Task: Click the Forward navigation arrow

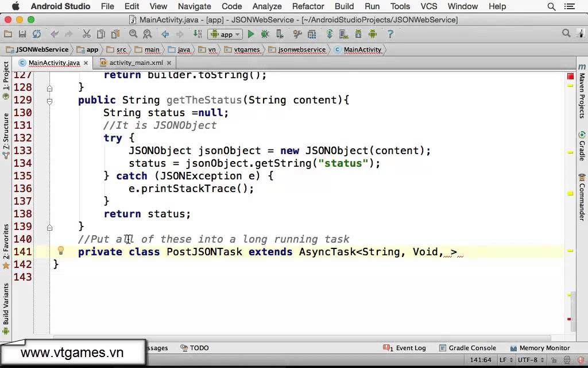Action: (180, 34)
